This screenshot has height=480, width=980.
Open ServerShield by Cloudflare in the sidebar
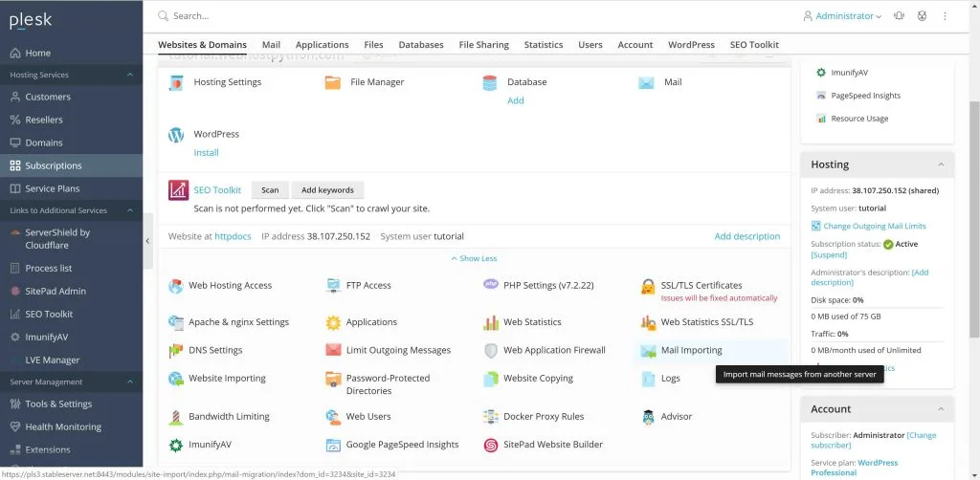(71, 239)
